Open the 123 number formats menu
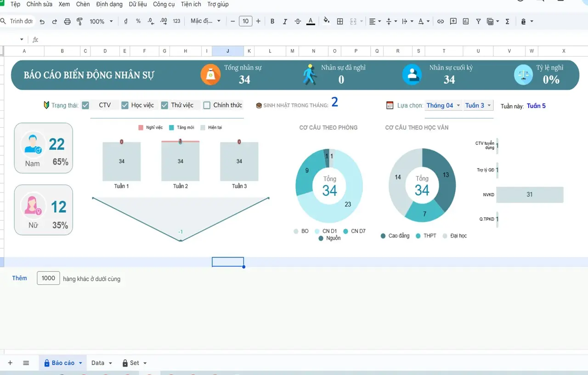 coord(176,21)
